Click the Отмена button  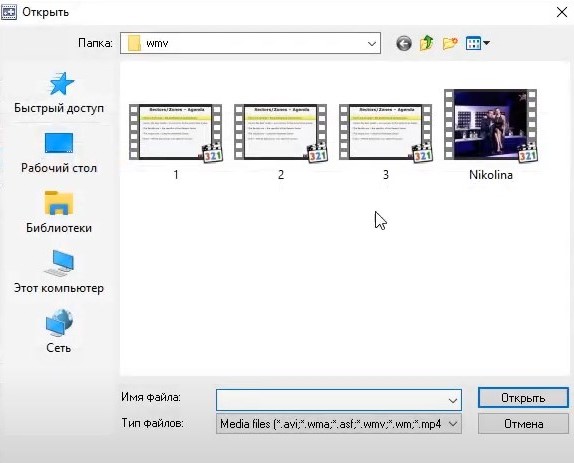[x=523, y=424]
